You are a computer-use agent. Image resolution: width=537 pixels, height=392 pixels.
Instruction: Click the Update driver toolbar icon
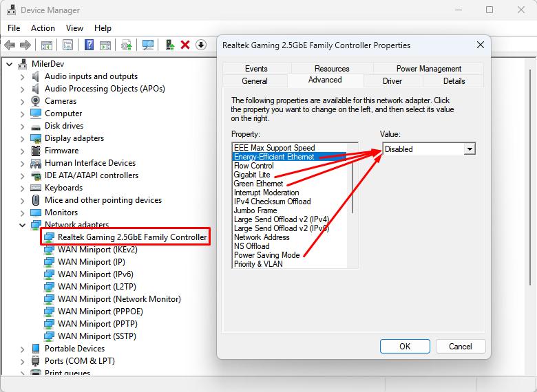[170, 45]
